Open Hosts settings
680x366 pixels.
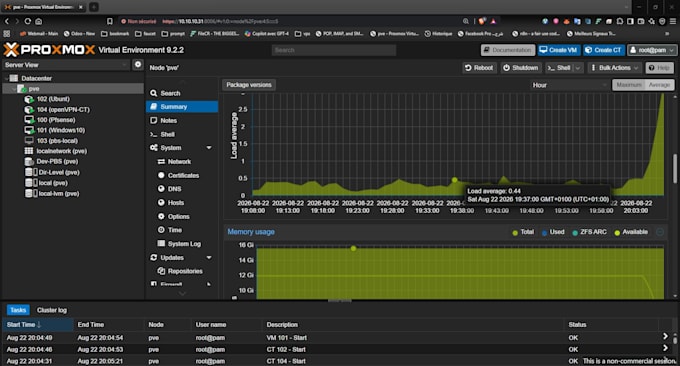click(176, 203)
